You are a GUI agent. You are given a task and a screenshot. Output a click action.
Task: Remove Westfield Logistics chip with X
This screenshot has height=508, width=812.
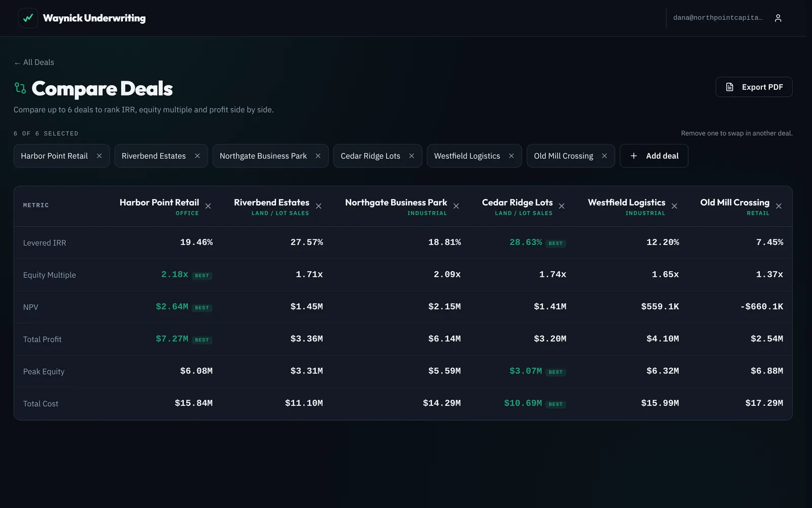coord(512,156)
